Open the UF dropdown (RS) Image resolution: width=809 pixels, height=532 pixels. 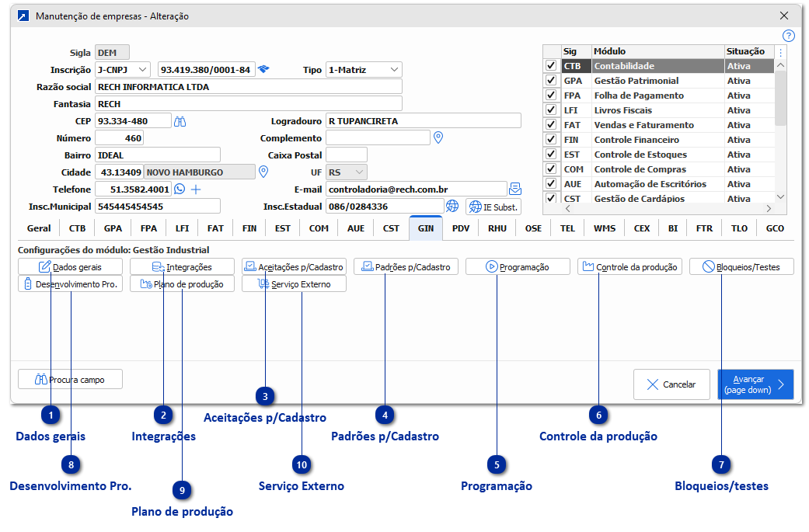347,172
